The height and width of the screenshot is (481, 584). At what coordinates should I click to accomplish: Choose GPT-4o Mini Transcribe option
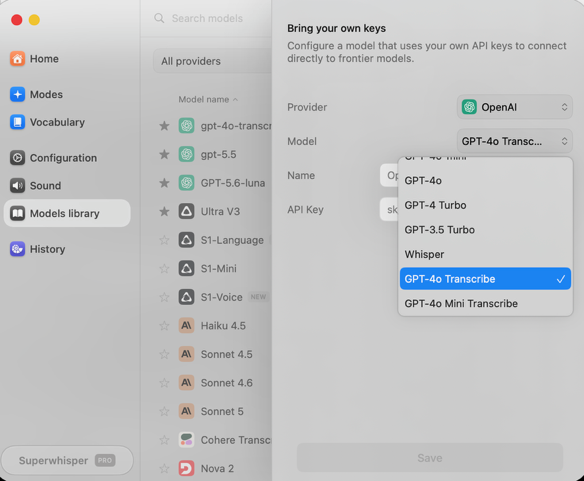coord(485,304)
